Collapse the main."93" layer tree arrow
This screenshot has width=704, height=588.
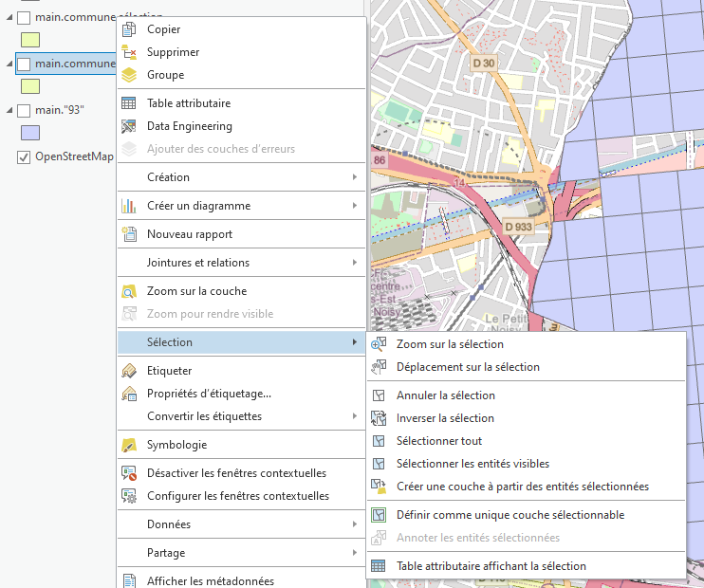coord(9,110)
